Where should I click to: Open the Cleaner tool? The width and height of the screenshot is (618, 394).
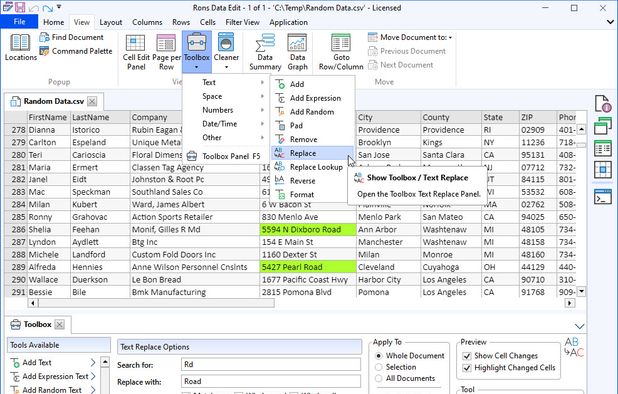tap(226, 52)
